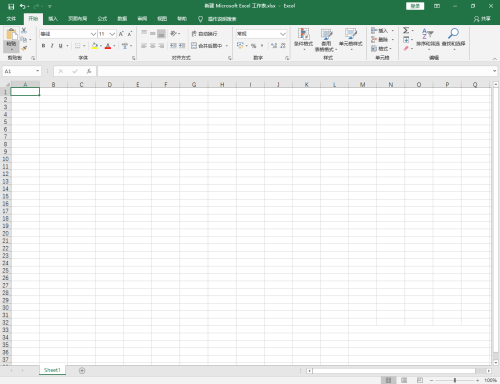Toggle Underline formatting
The width and height of the screenshot is (500, 384).
(x=60, y=46)
